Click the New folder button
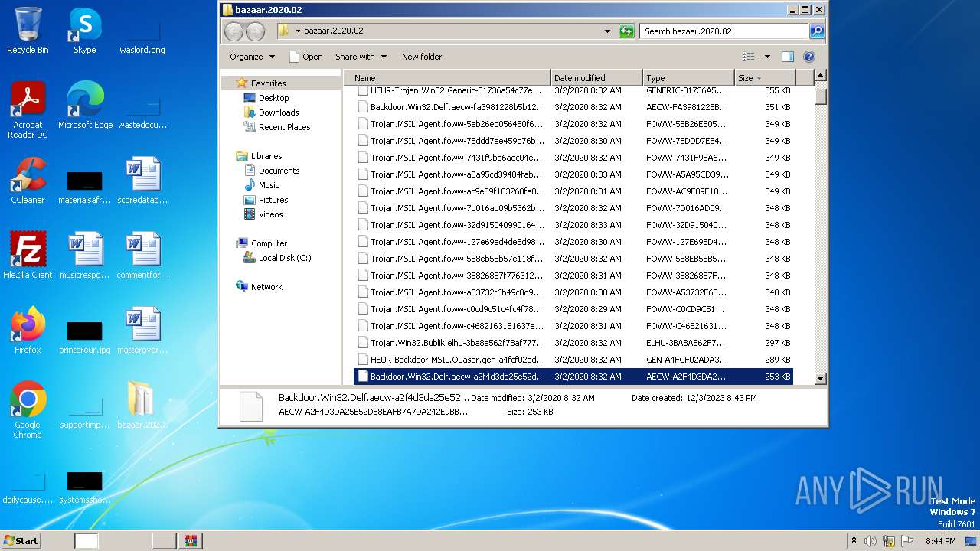This screenshot has height=551, width=980. point(422,57)
